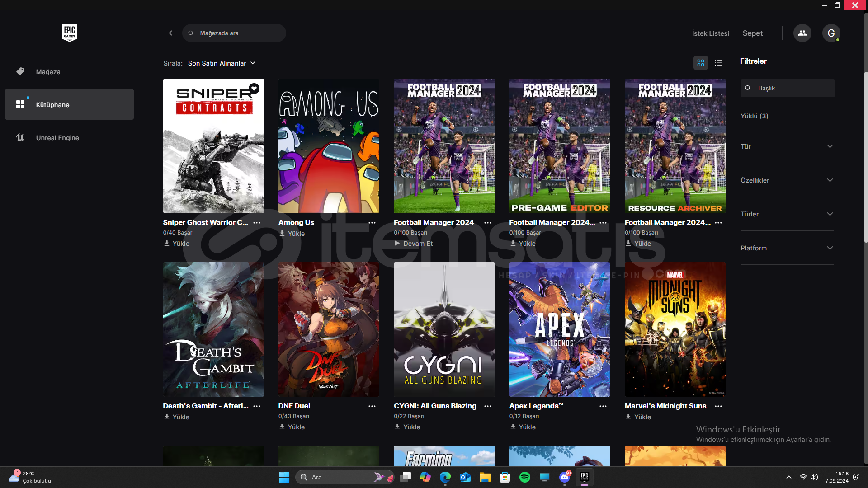Switch to list view
The image size is (868, 488).
tap(719, 63)
